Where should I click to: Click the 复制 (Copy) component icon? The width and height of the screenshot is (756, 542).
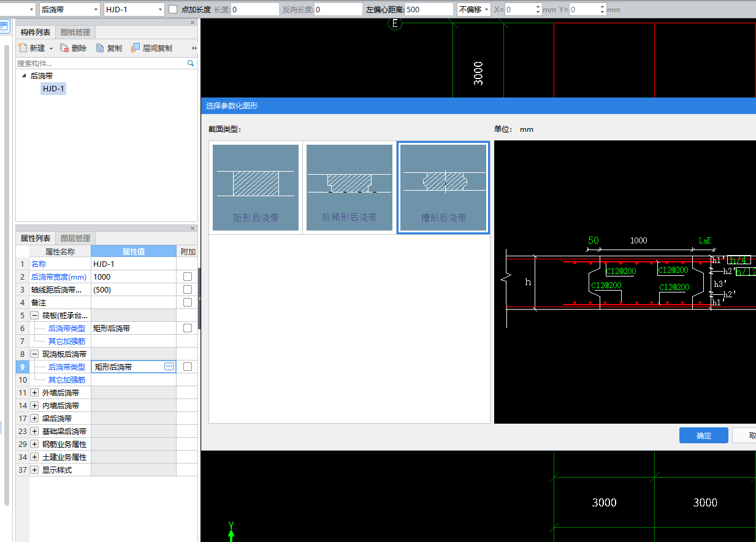pyautogui.click(x=101, y=48)
